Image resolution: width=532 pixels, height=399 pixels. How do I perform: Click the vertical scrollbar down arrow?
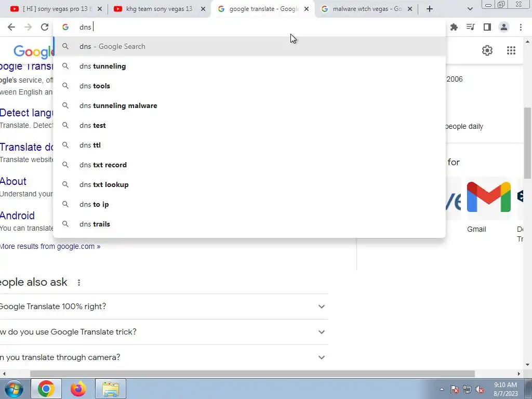pos(527,365)
